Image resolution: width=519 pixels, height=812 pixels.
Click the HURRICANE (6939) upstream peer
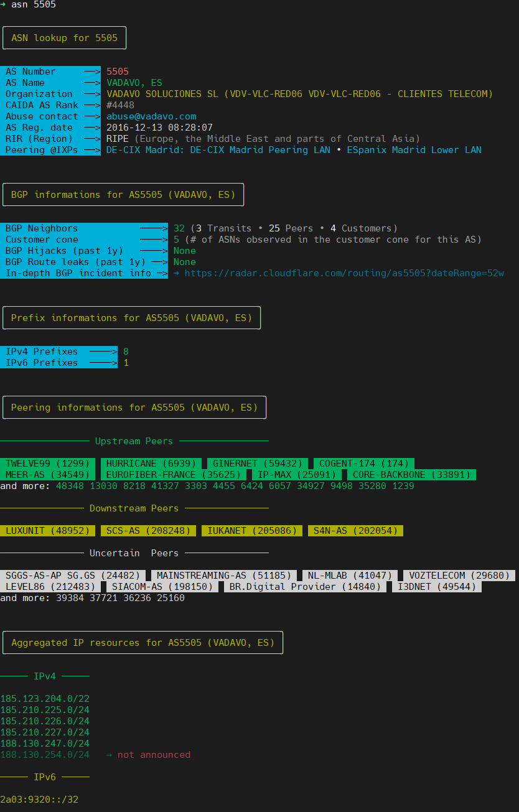151,464
